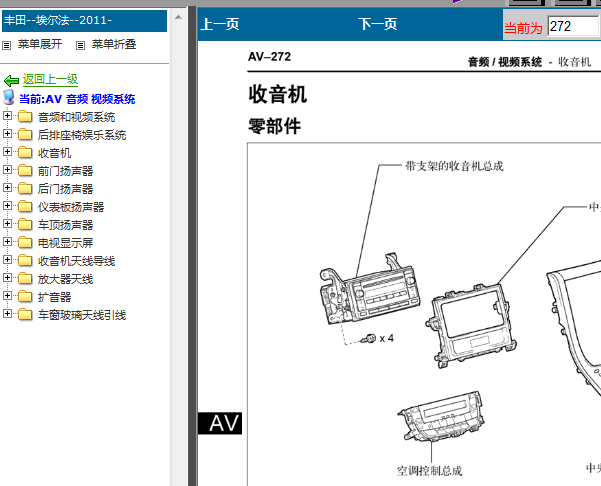Click the air conditioning control assembly drawing
The height and width of the screenshot is (486, 601).
tap(442, 417)
